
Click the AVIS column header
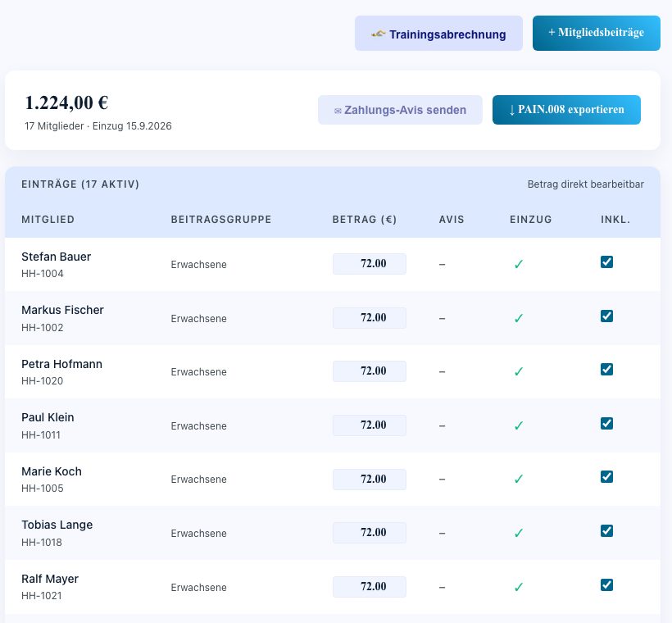click(x=452, y=220)
